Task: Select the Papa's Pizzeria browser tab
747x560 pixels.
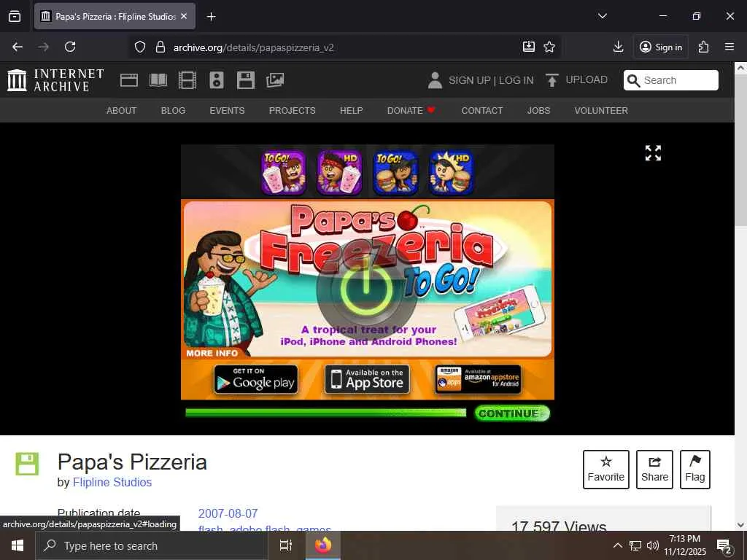Action: click(x=115, y=17)
